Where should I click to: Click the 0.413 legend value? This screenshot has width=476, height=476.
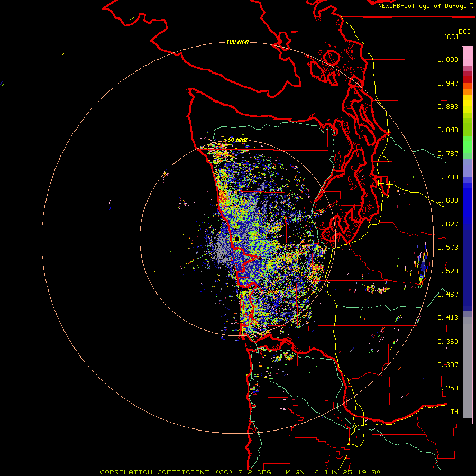[448, 318]
